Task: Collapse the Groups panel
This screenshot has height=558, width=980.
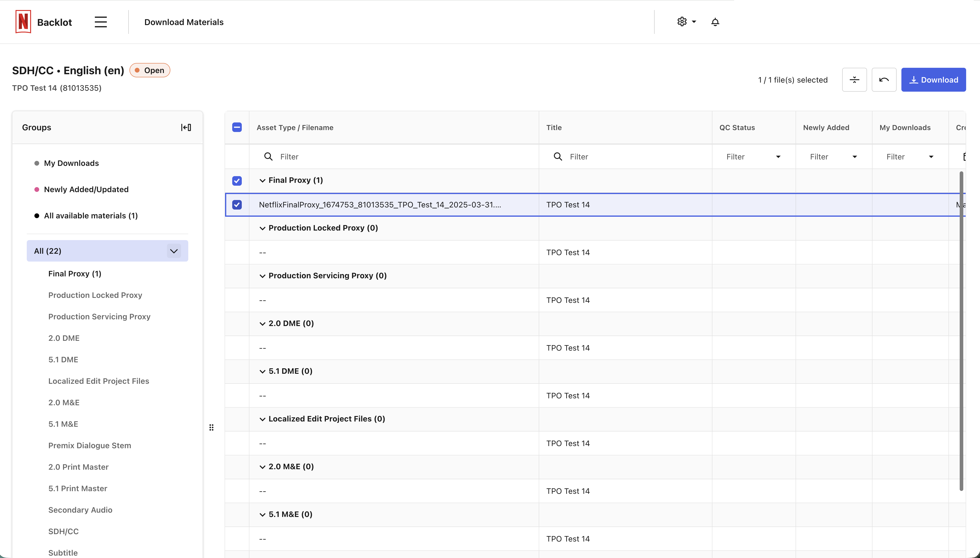Action: coord(186,127)
